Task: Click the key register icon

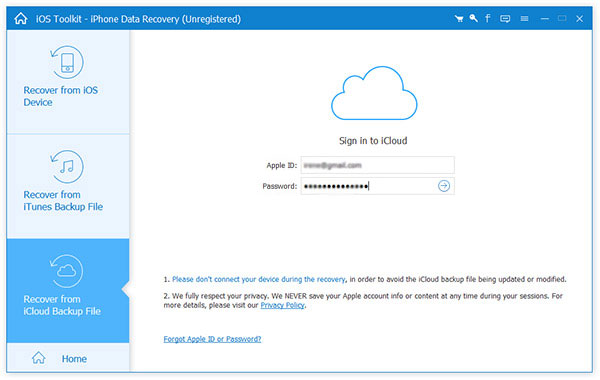Action: pos(473,18)
